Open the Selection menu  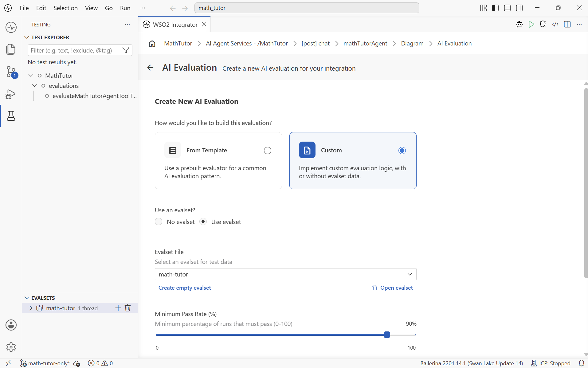point(65,8)
